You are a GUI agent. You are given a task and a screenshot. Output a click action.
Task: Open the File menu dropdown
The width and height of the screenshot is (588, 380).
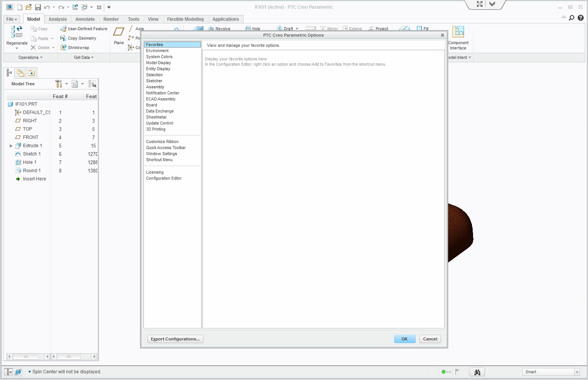click(x=12, y=19)
